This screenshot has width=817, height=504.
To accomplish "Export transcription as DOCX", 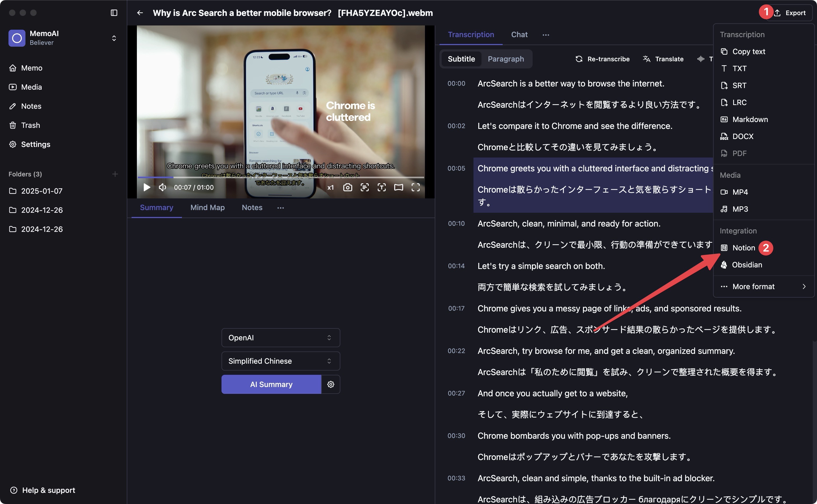I will (764, 137).
